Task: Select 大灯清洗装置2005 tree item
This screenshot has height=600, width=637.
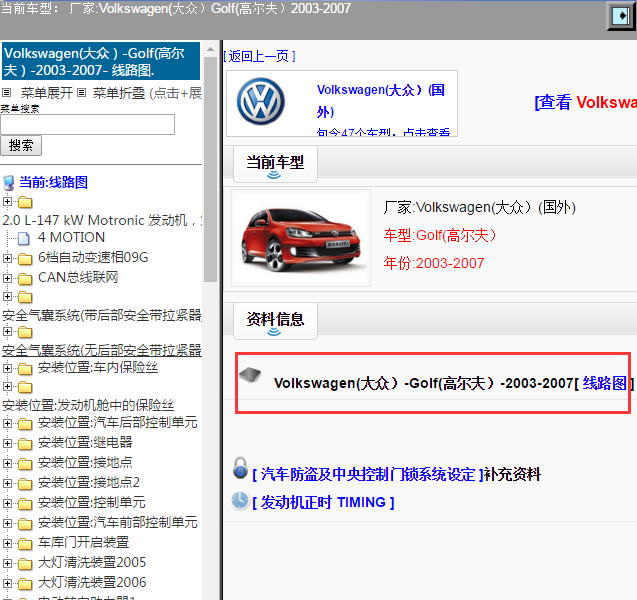Action: [92, 562]
